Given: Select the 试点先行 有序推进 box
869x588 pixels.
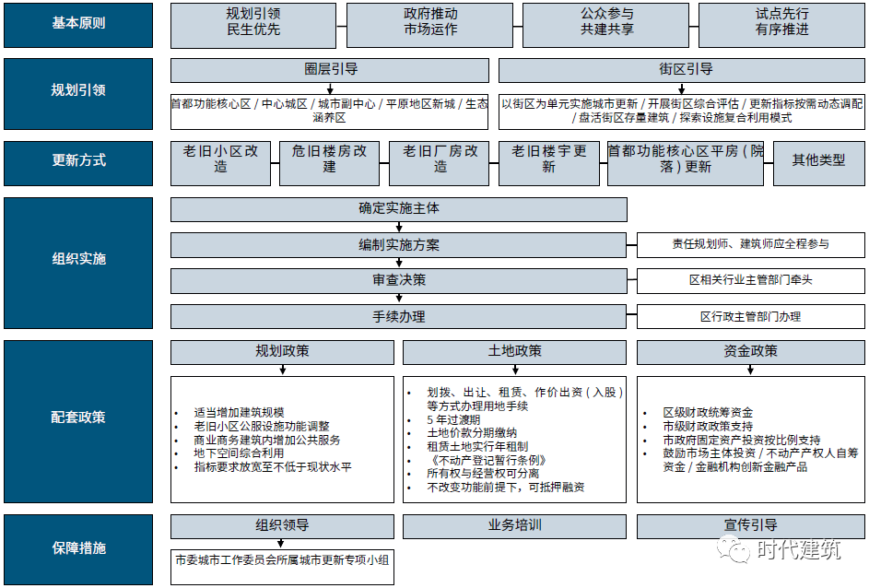Looking at the screenshot, I should tap(782, 25).
